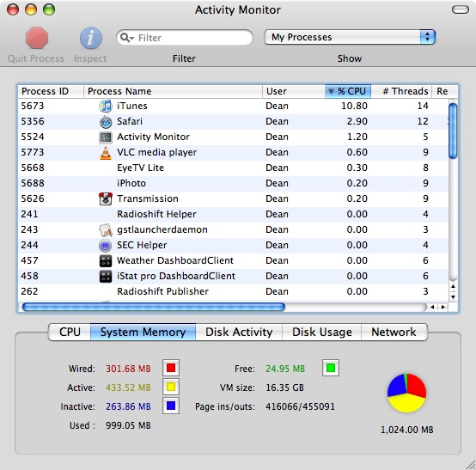
Task: Select the EyeTV Lite process
Action: pos(140,168)
